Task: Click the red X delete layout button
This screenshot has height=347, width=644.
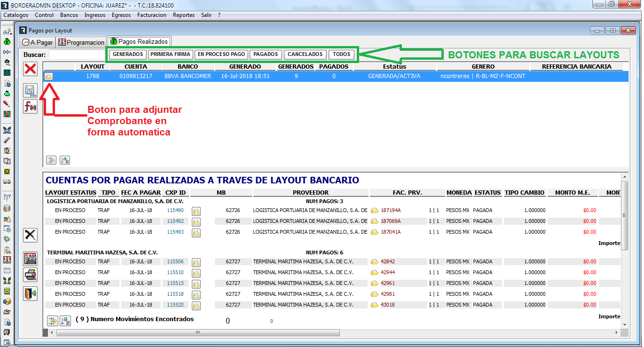Action: click(x=31, y=69)
